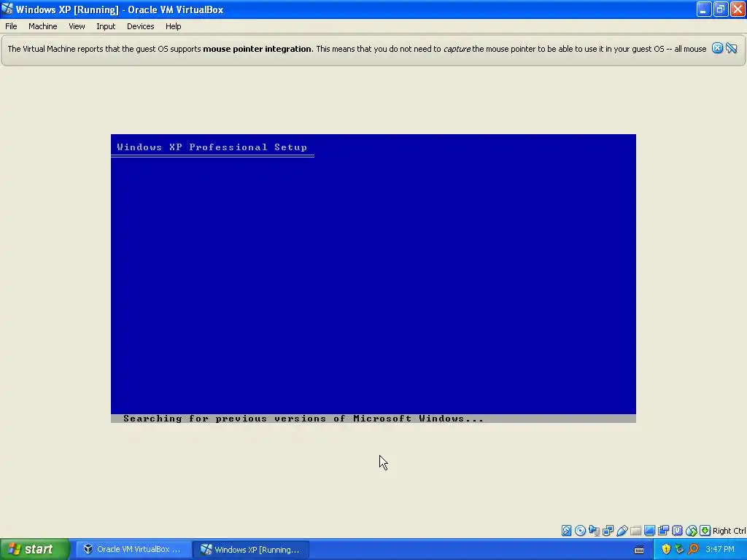Click the Windows XP Professional Setup heading
This screenshot has height=560, width=747.
point(212,147)
